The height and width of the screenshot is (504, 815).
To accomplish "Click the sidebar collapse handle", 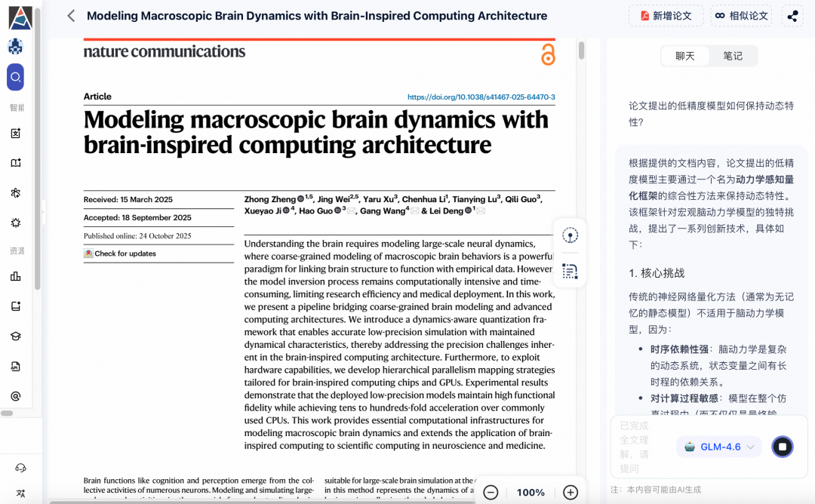I will point(43,213).
